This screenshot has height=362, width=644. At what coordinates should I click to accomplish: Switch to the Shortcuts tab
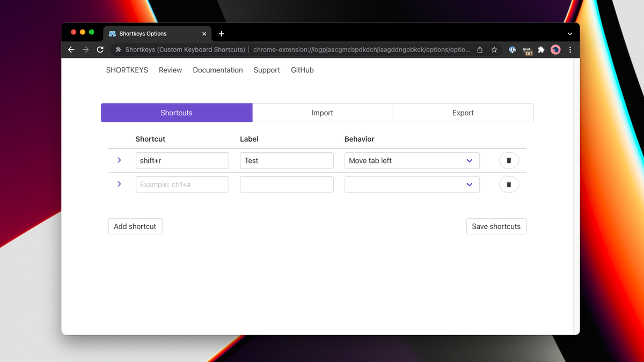click(x=177, y=113)
